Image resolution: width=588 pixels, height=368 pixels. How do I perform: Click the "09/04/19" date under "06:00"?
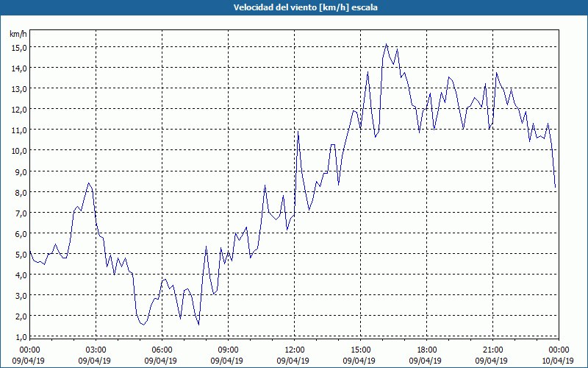(160, 361)
